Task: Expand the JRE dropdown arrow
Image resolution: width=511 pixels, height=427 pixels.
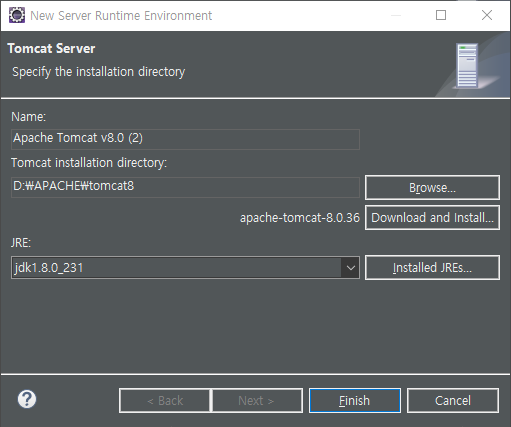Action: [x=350, y=268]
